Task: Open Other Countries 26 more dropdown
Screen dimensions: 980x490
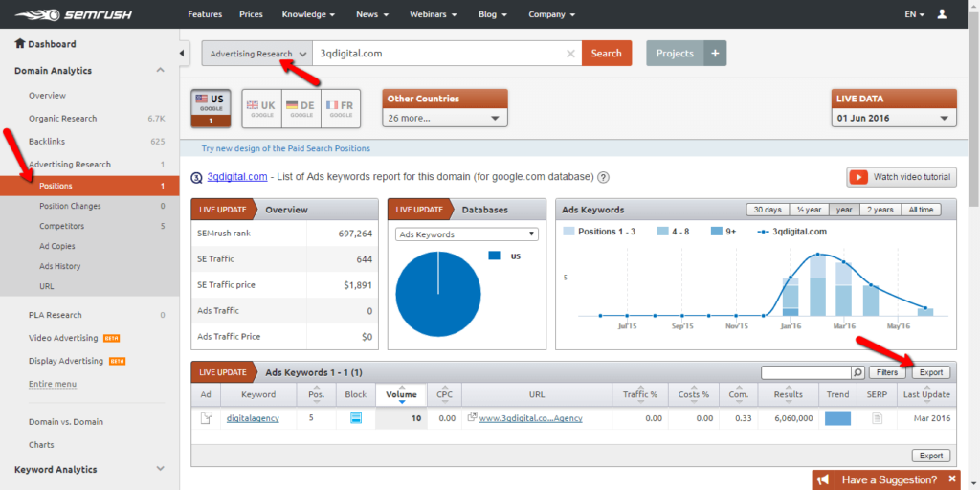Action: (x=445, y=118)
